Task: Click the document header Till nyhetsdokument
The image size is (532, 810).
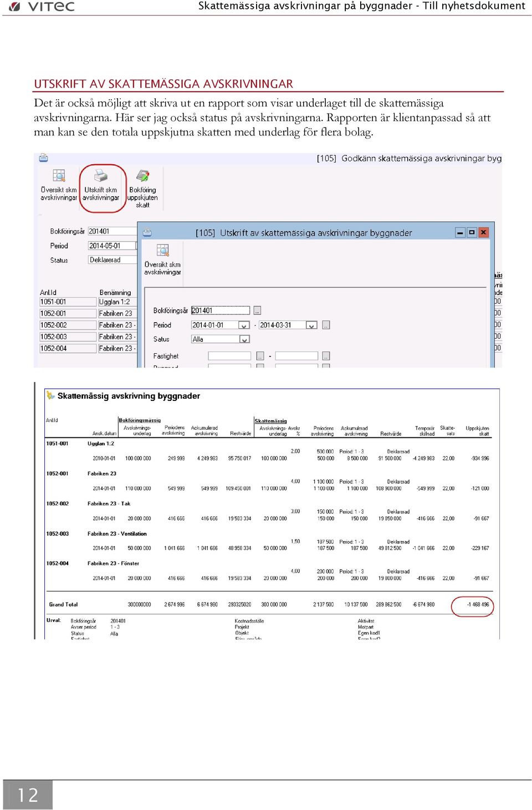Action: [x=474, y=6]
